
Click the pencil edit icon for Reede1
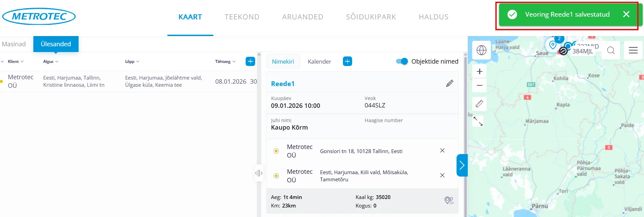[449, 83]
